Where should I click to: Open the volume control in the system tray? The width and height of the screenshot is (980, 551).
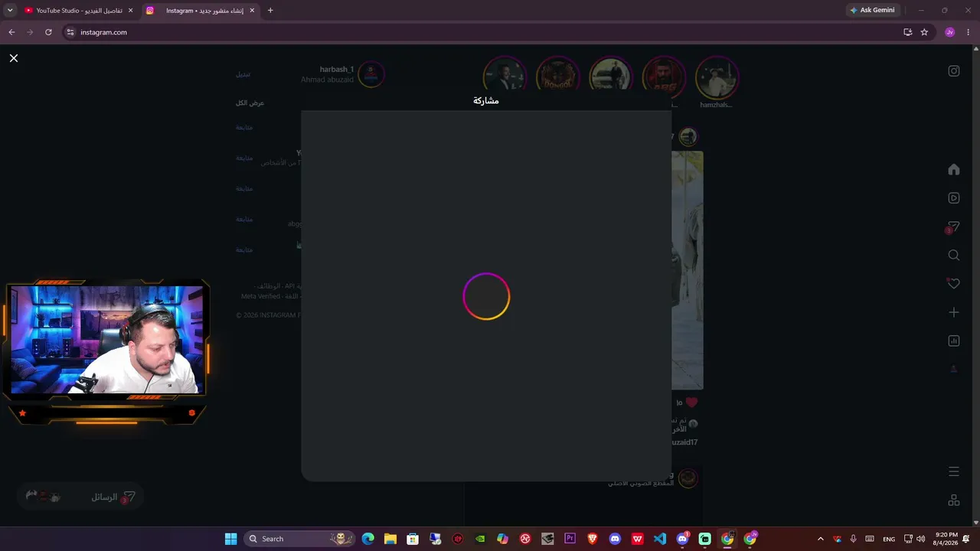tap(920, 539)
